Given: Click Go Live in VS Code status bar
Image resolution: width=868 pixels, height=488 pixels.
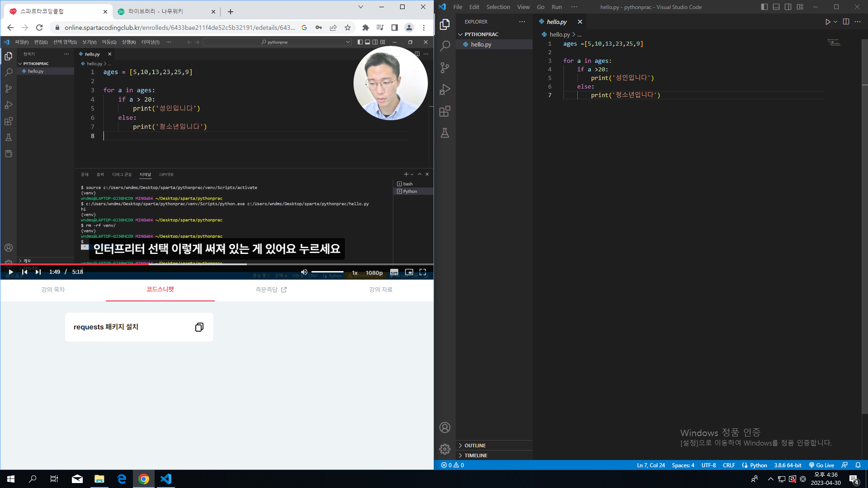Looking at the screenshot, I should coord(821,465).
